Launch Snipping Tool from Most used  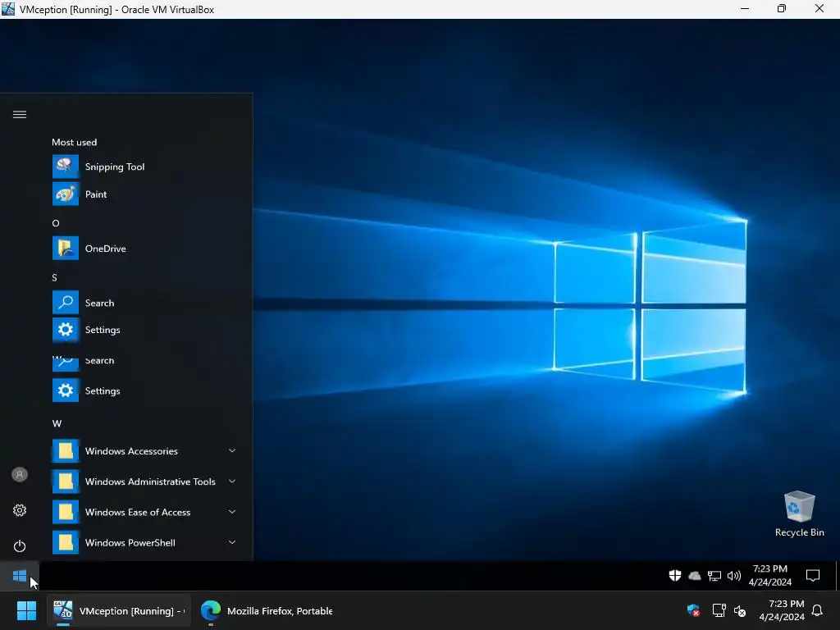pos(144,167)
